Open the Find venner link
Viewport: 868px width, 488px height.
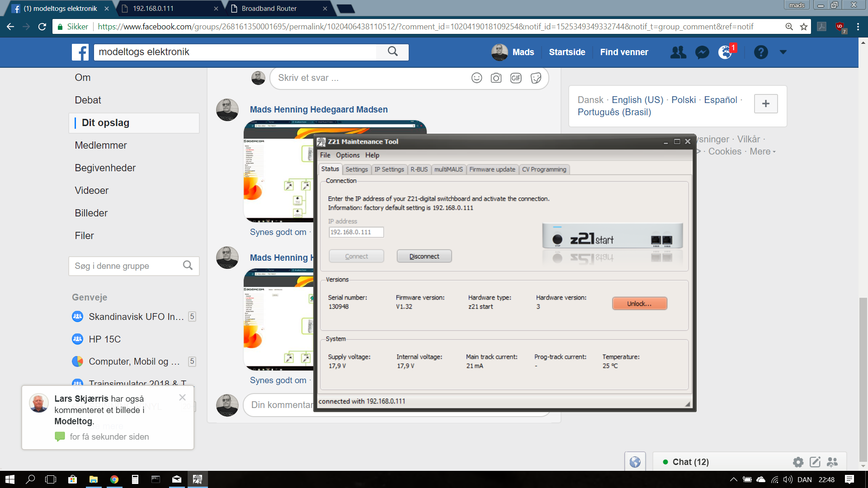click(624, 52)
